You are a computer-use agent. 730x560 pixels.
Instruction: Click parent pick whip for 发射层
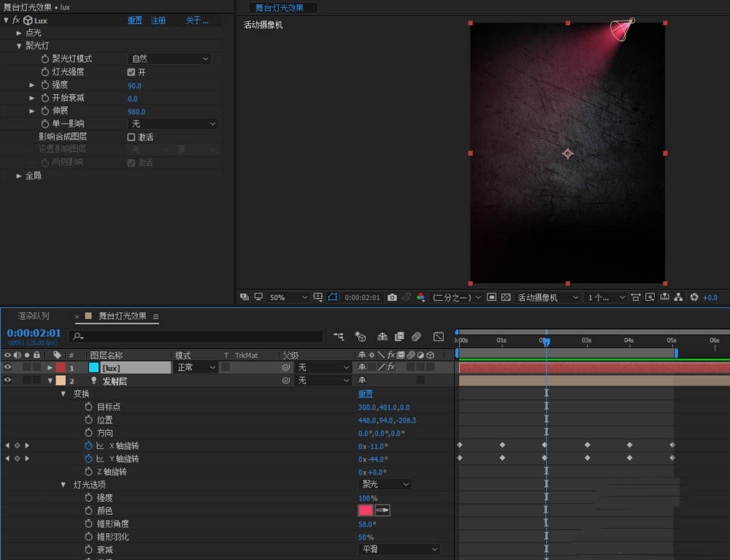point(286,380)
